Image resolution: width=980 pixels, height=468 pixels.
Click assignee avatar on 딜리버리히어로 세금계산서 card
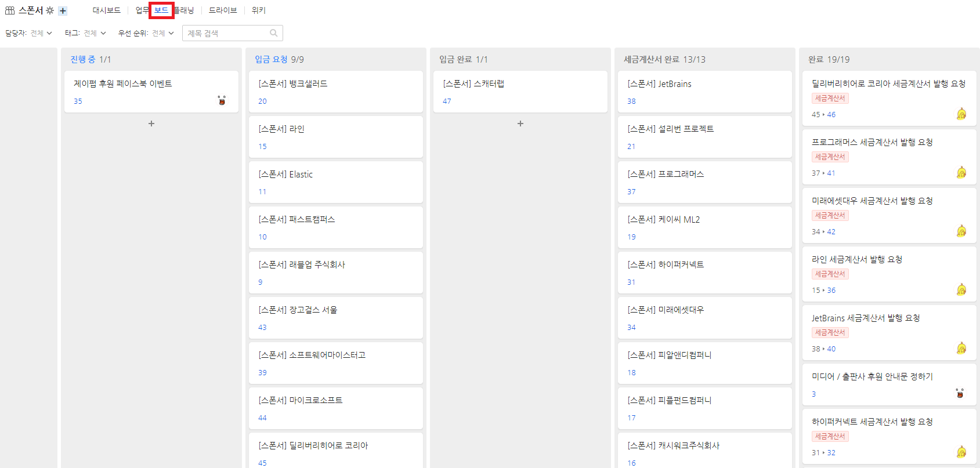click(x=961, y=114)
